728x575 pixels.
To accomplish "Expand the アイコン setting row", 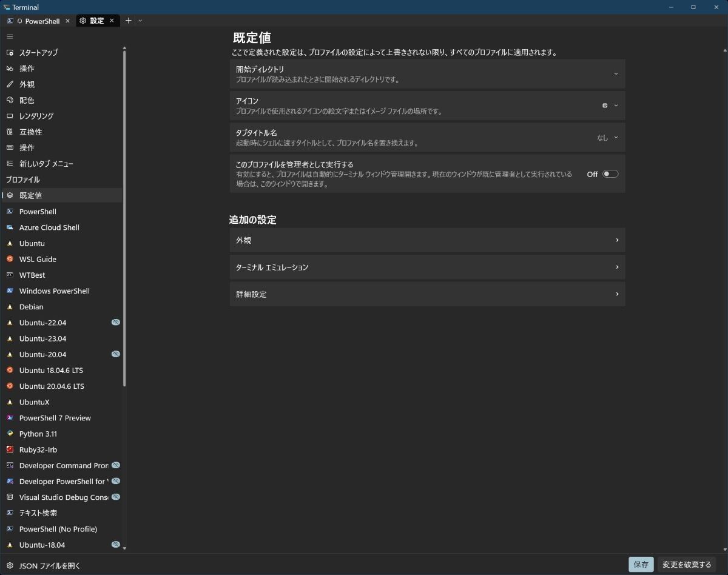I will [x=428, y=106].
